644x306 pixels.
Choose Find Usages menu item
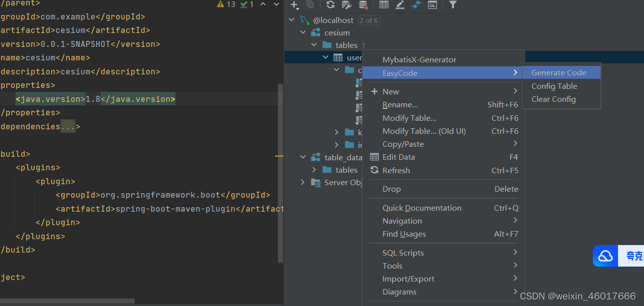coord(443,234)
